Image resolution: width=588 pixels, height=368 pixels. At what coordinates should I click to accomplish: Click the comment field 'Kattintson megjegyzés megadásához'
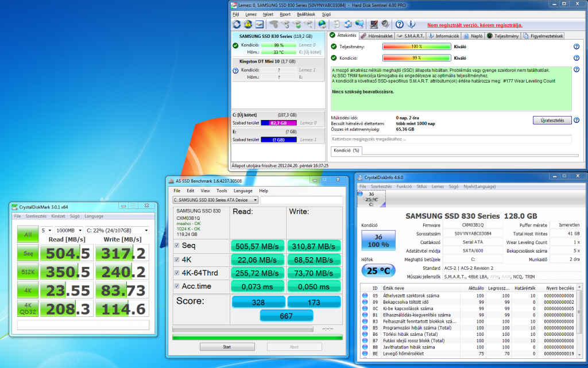[451, 139]
